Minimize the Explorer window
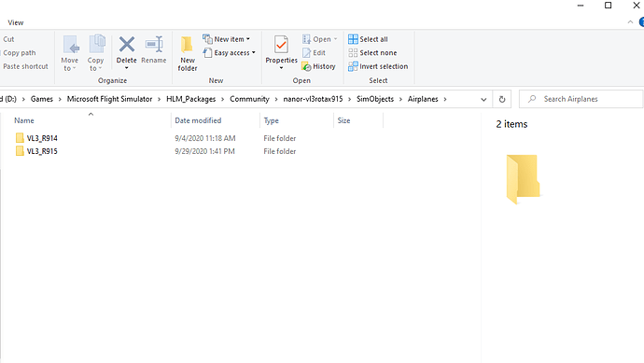Viewport: 644px width, 363px height. pyautogui.click(x=581, y=6)
